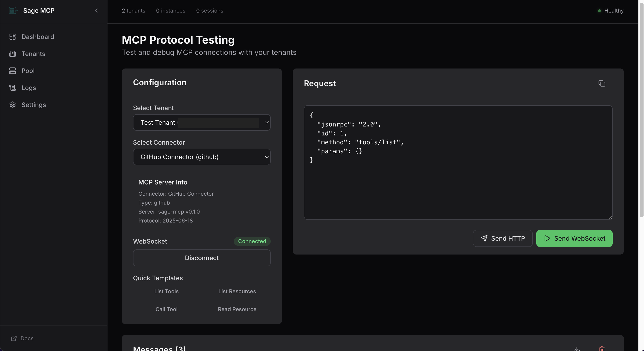Click the 'Healthy' status text

(614, 11)
